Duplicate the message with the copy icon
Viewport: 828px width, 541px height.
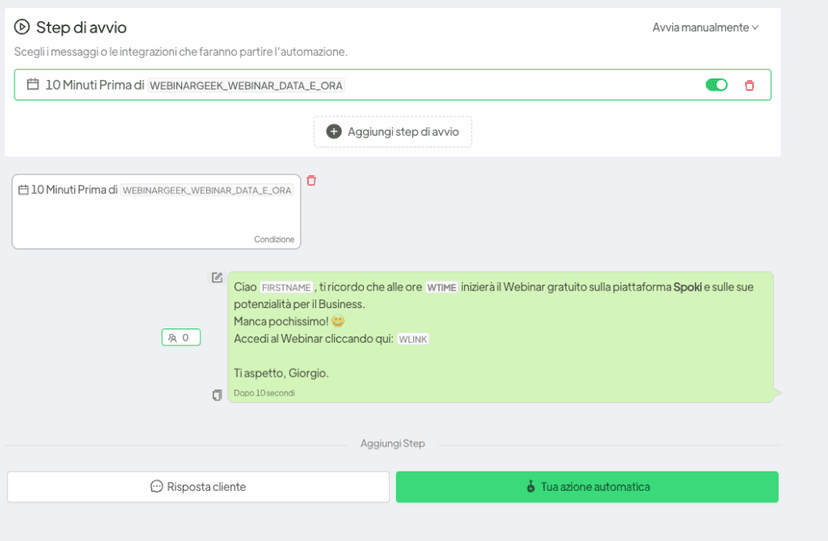(217, 395)
